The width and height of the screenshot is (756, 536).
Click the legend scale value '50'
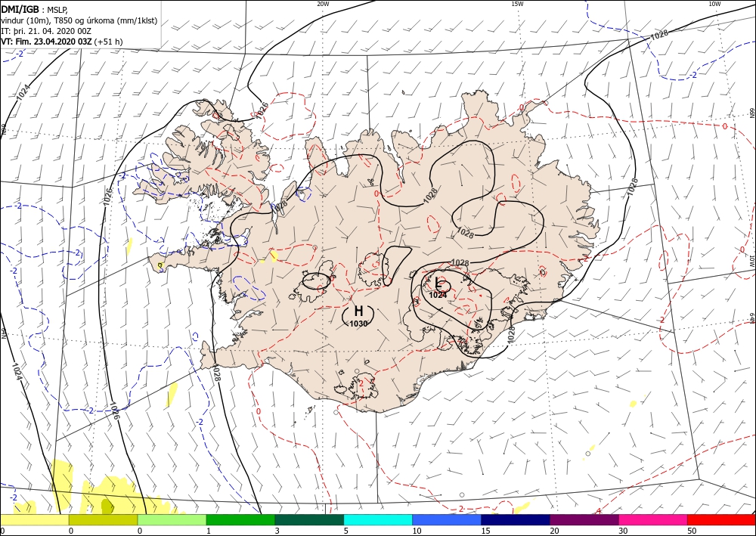pos(692,531)
